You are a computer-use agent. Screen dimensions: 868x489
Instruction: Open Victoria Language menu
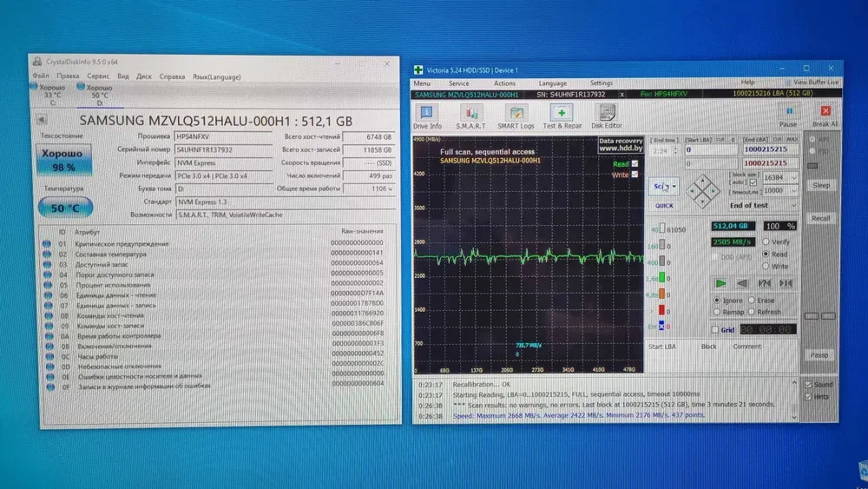pyautogui.click(x=552, y=83)
